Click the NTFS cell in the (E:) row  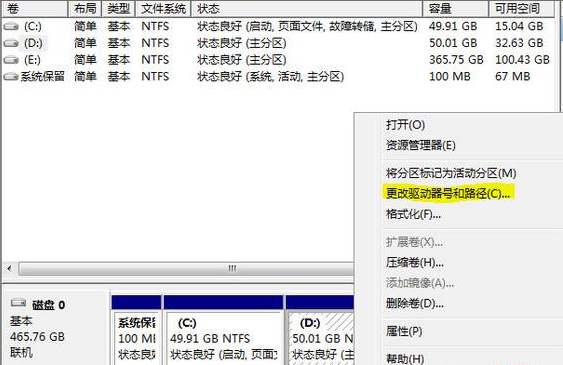click(155, 60)
